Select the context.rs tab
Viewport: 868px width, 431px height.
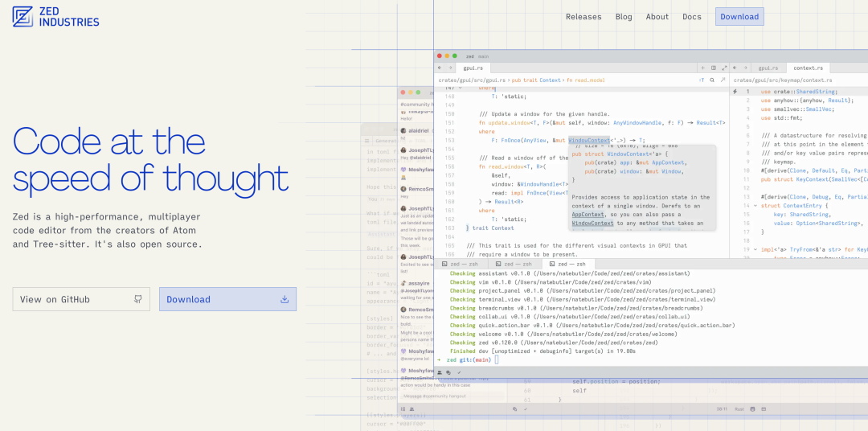pyautogui.click(x=808, y=68)
